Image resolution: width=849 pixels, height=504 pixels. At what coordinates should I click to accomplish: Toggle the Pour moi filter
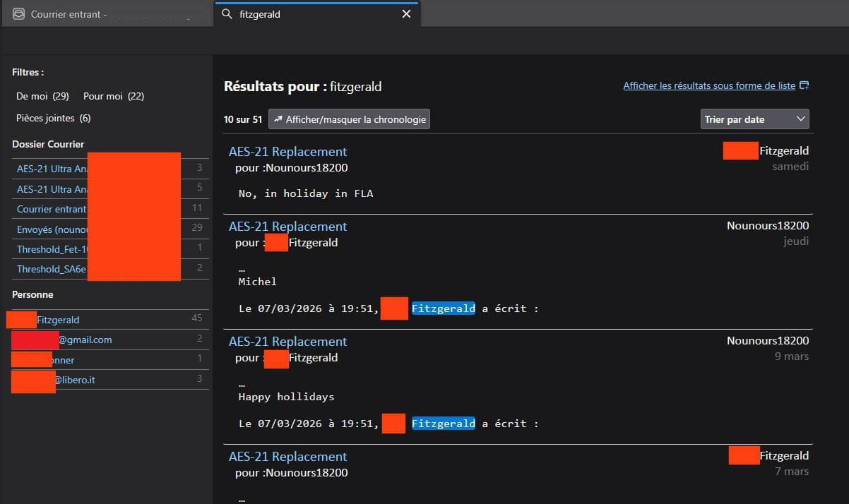pos(114,96)
